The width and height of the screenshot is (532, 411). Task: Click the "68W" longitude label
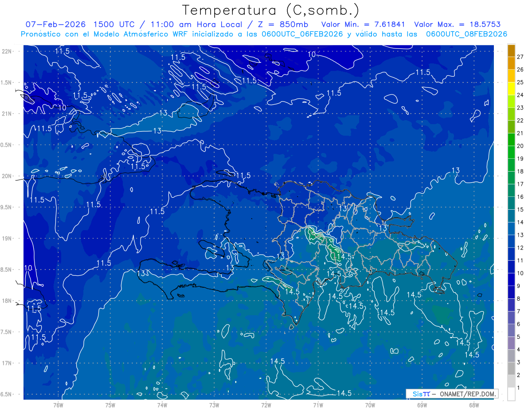(x=473, y=405)
